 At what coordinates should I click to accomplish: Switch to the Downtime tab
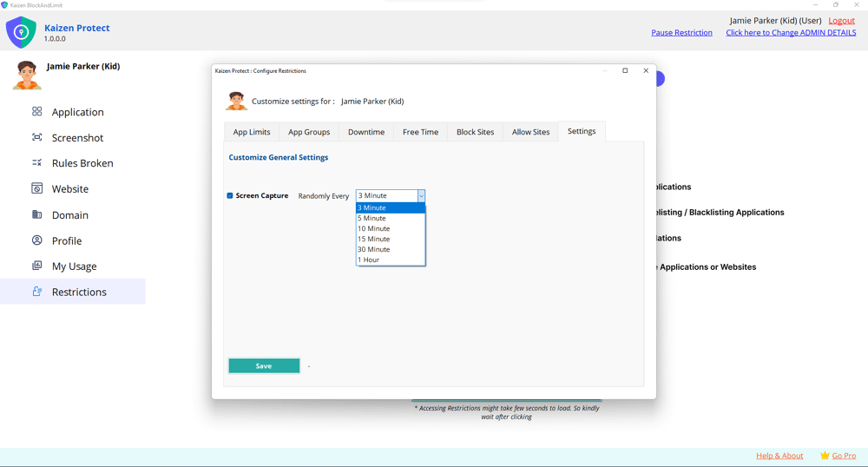point(366,132)
